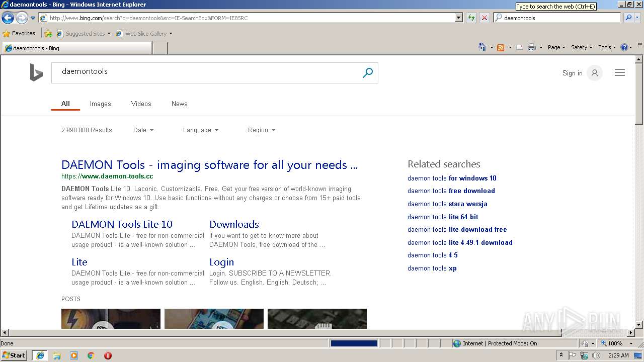Image resolution: width=644 pixels, height=362 pixels.
Task: Click the Home page icon
Action: tap(482, 47)
